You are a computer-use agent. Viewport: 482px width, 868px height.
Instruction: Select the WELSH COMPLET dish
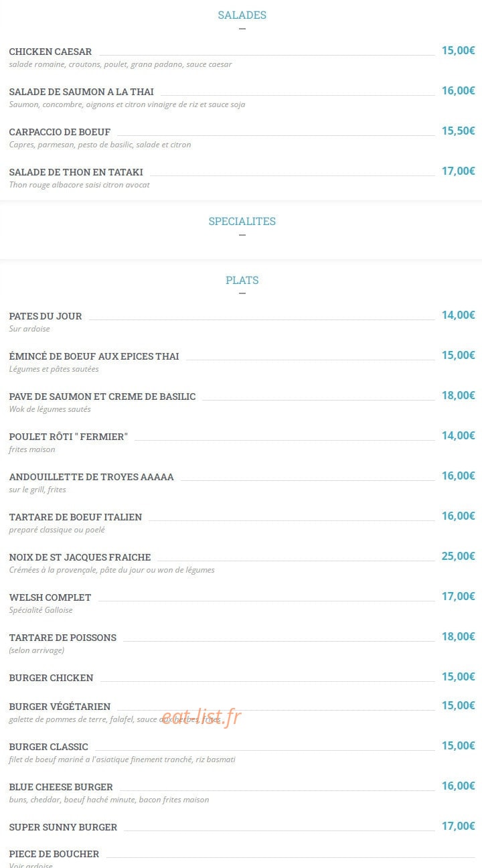pos(50,597)
